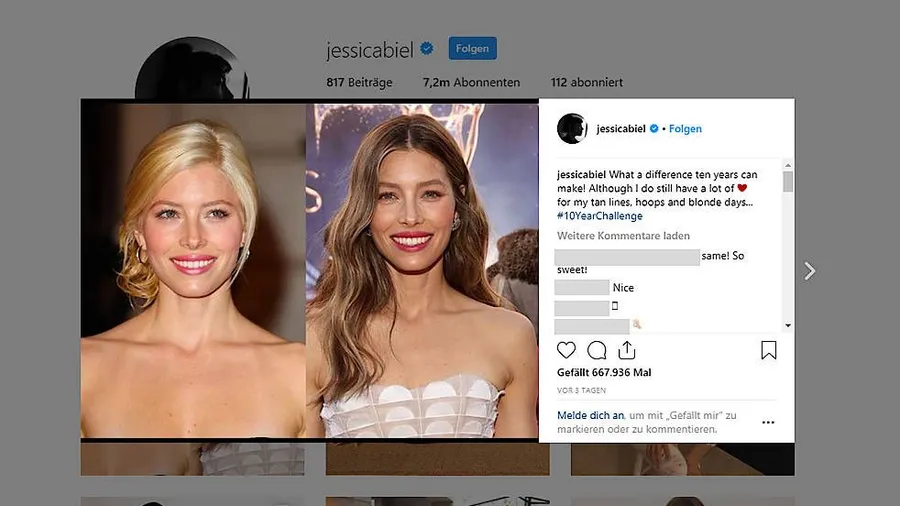Go to next post with right chevron
This screenshot has width=900, height=506.
(x=810, y=271)
